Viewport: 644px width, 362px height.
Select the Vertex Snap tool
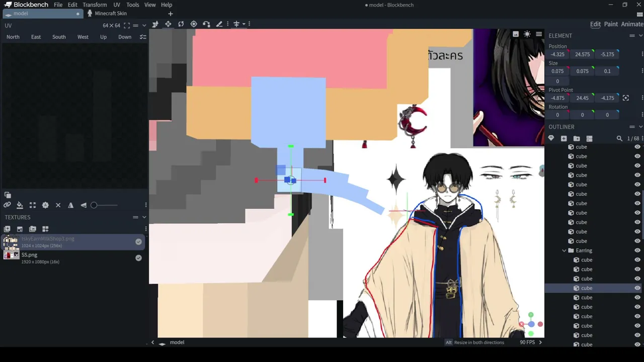click(206, 24)
